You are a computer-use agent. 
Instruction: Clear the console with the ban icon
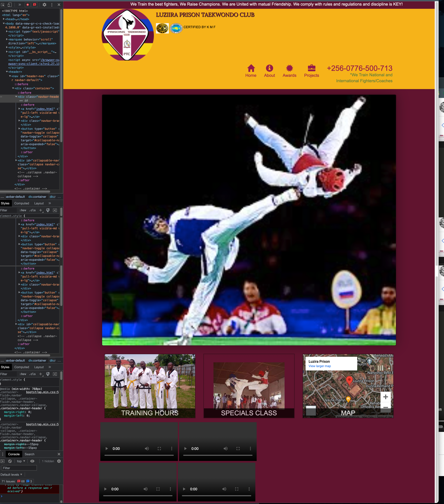coord(10,461)
